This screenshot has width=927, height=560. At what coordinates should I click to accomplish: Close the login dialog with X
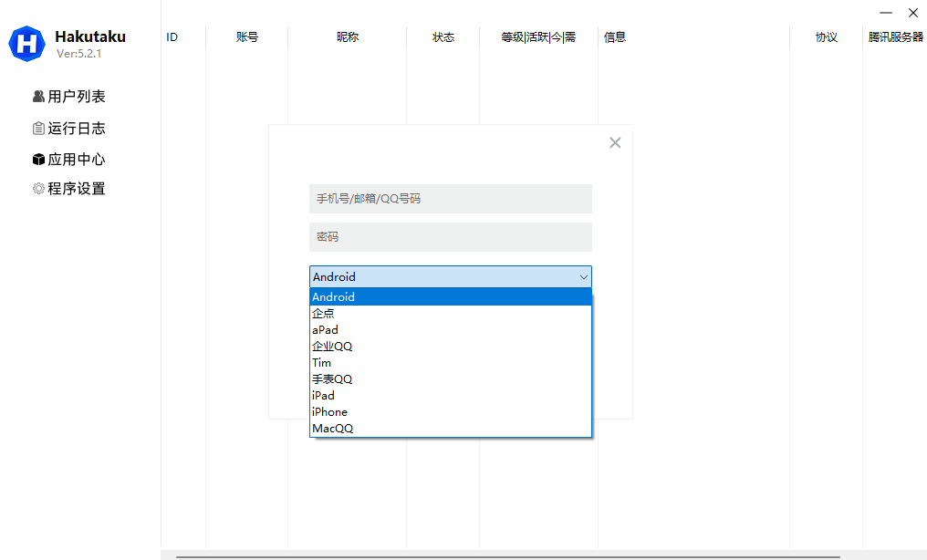(x=615, y=142)
